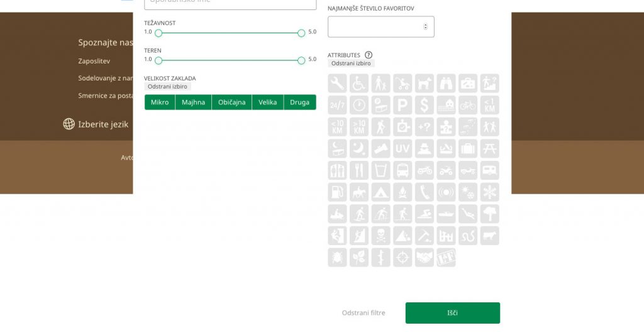Click the Išči search button
The width and height of the screenshot is (644, 335).
452,313
